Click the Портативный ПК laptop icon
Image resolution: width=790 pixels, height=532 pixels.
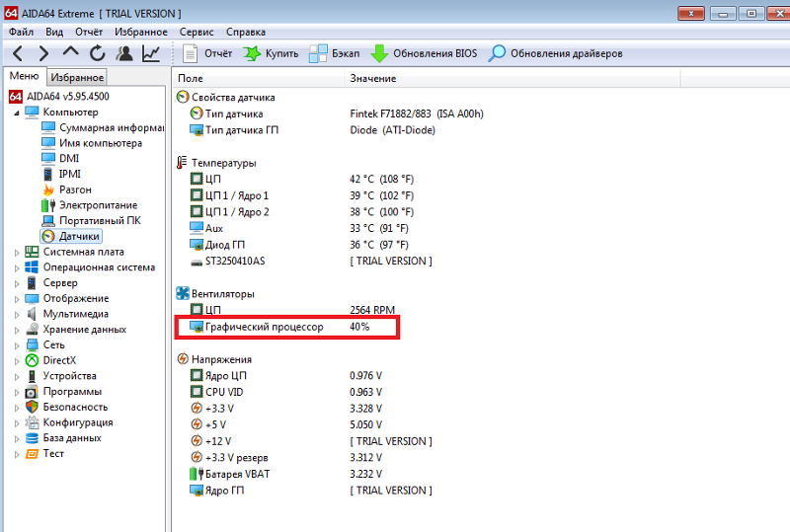pyautogui.click(x=48, y=221)
